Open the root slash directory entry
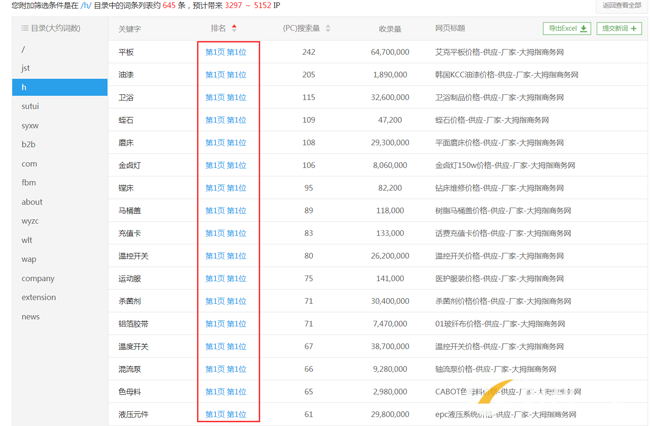Image resolution: width=650 pixels, height=426 pixels. point(23,49)
